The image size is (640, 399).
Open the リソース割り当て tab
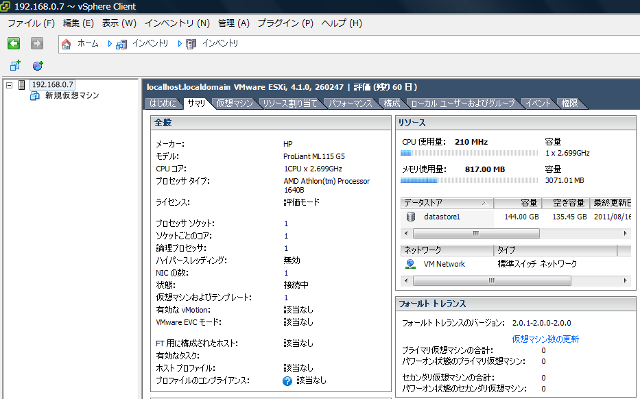point(290,104)
